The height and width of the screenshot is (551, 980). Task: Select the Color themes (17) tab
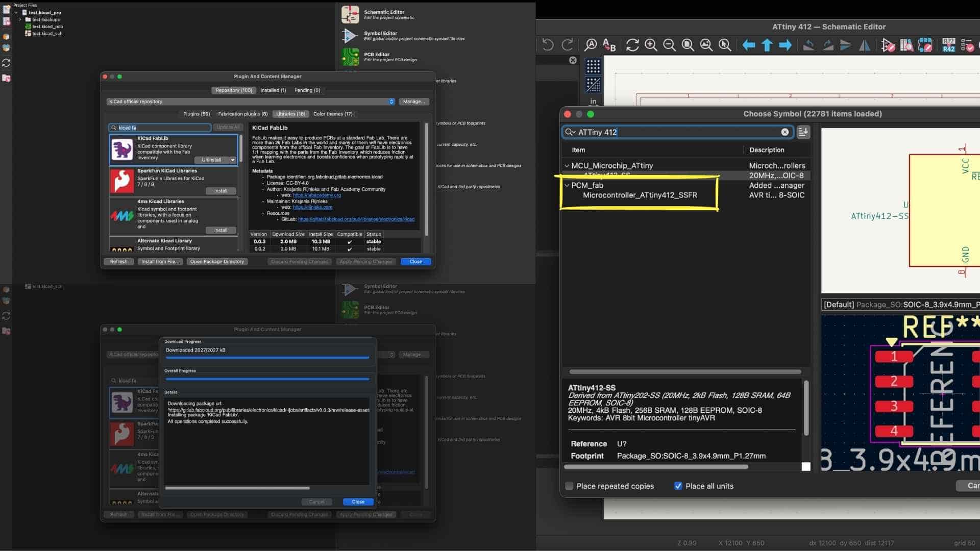(x=333, y=114)
